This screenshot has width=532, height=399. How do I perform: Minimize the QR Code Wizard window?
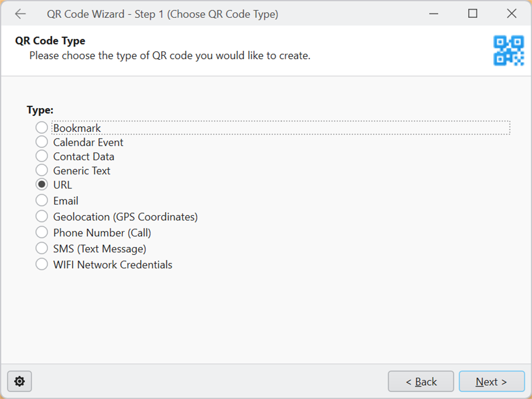point(434,14)
